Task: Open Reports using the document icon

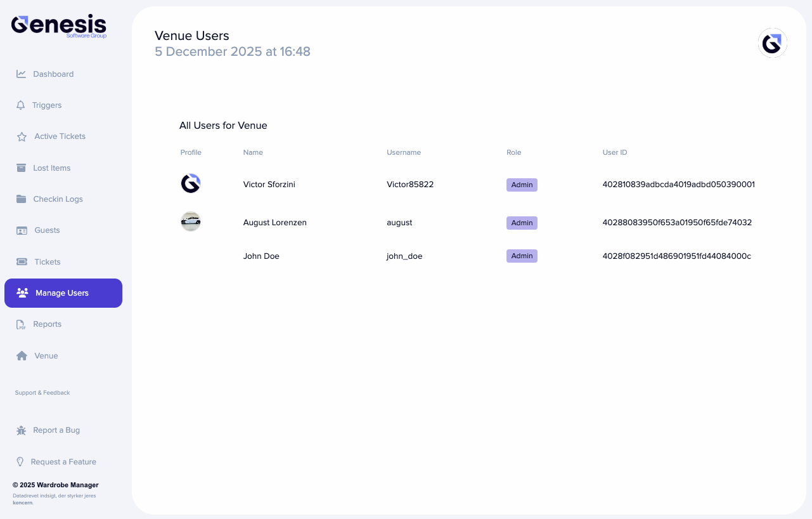Action: click(x=21, y=324)
